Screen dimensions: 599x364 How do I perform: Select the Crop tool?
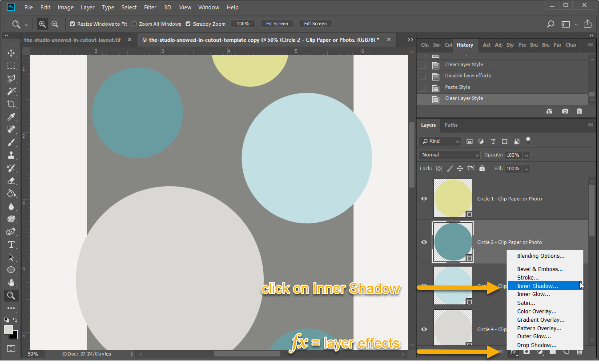click(11, 104)
